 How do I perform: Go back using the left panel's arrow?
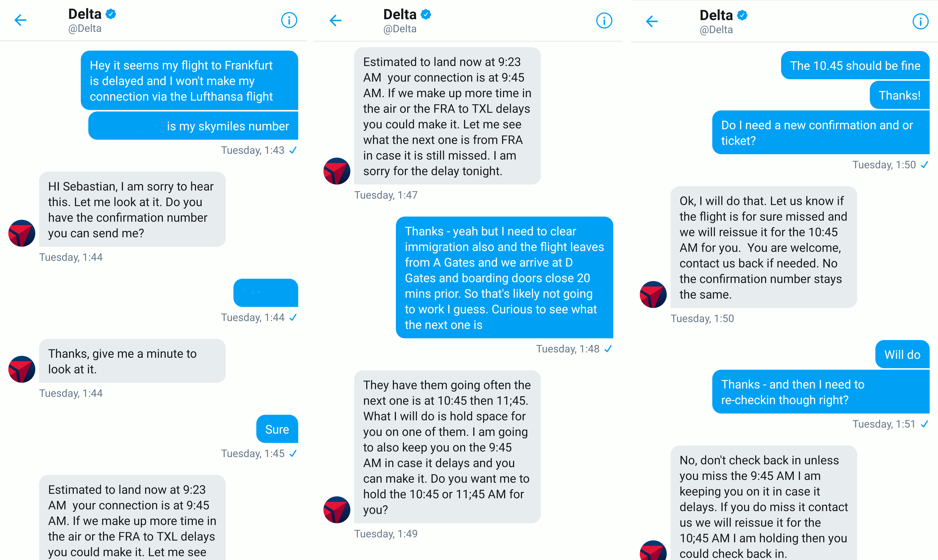click(x=20, y=20)
